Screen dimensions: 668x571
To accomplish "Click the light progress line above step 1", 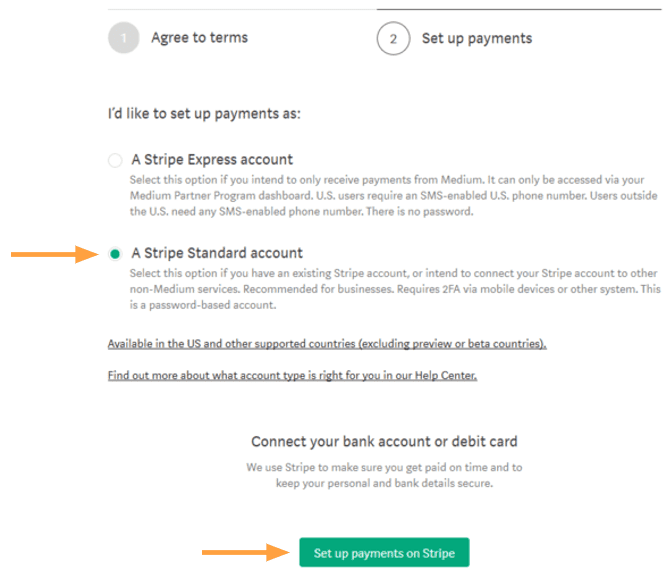I will coord(240,9).
